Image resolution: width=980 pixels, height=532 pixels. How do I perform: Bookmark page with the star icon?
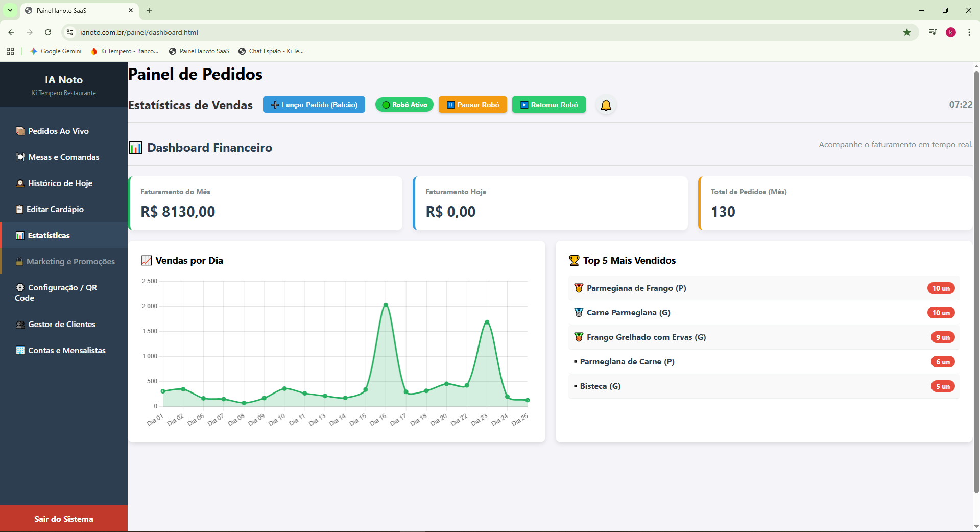(907, 32)
